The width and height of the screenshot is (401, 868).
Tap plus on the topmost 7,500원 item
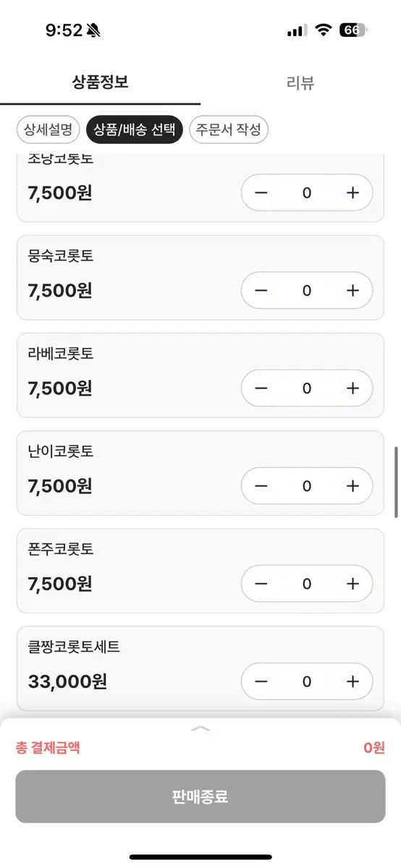pyautogui.click(x=353, y=193)
